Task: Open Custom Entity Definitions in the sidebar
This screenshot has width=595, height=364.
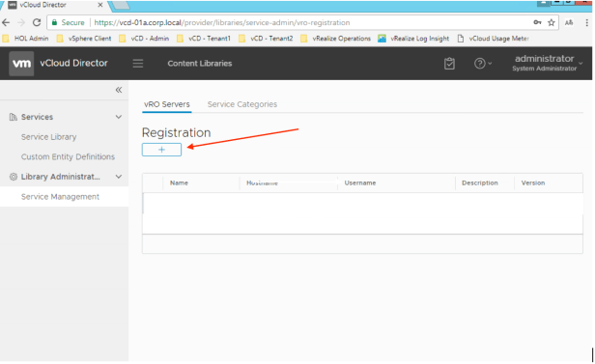Action: (x=68, y=156)
